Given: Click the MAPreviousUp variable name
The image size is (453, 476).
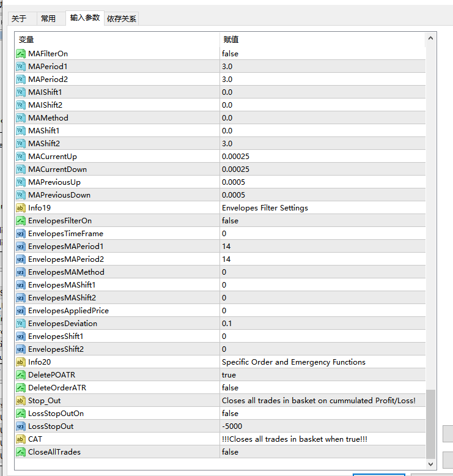Looking at the screenshot, I should point(54,182).
